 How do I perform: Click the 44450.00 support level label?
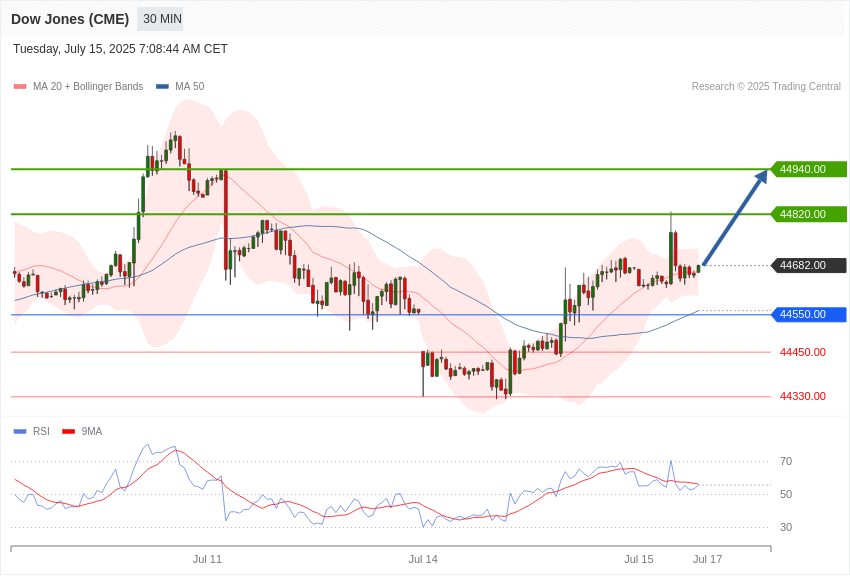click(803, 352)
